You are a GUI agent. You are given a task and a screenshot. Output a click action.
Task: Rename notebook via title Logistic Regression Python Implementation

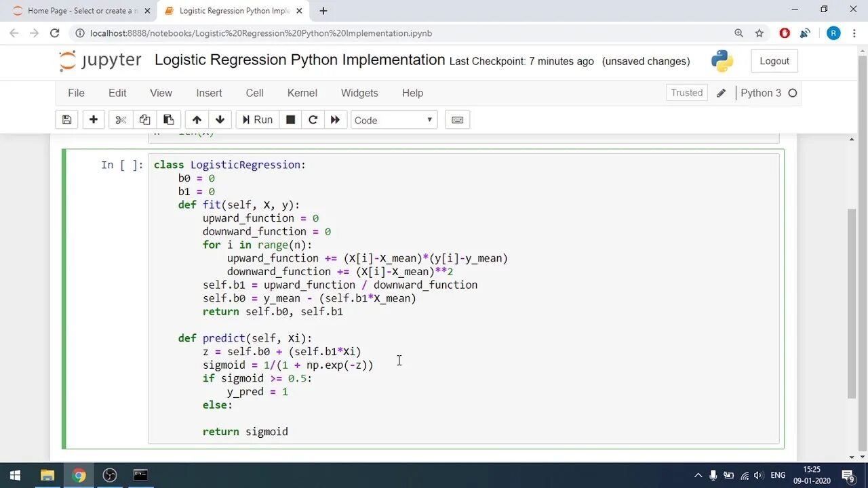(300, 60)
